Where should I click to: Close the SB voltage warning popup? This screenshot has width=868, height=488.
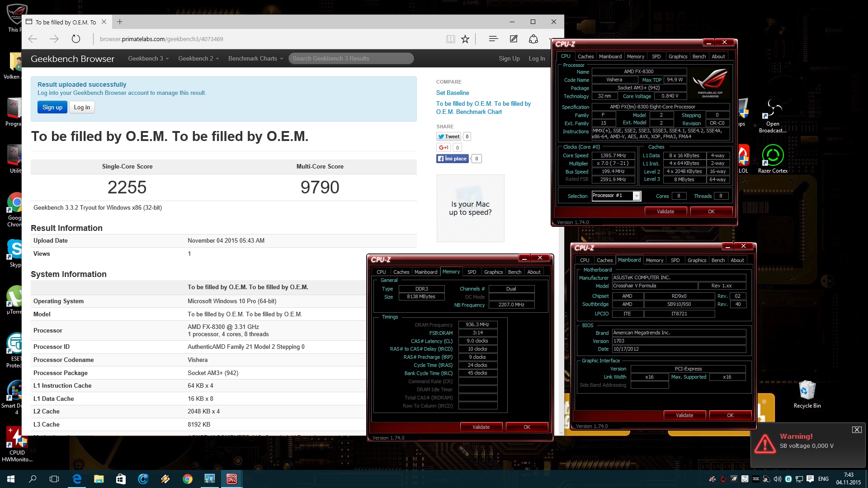click(856, 430)
